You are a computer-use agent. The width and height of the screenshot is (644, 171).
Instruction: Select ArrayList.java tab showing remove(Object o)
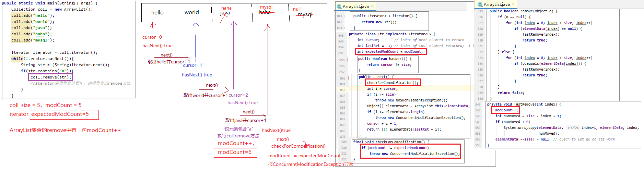coord(496,4)
